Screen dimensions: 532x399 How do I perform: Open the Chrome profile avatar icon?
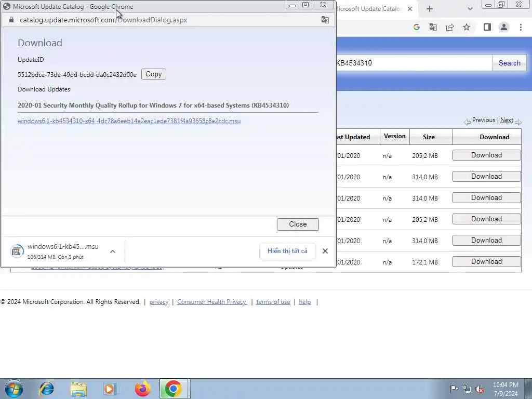pos(504,27)
